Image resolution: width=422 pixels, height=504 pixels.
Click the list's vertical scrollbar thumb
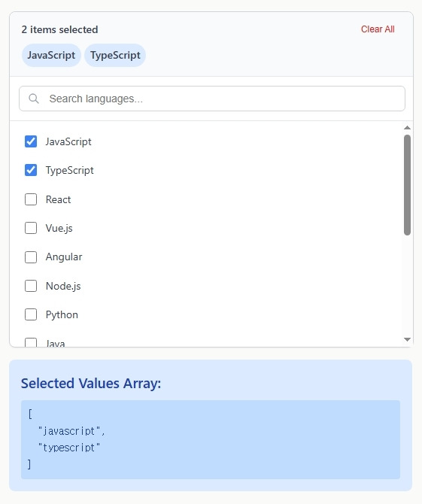407,185
